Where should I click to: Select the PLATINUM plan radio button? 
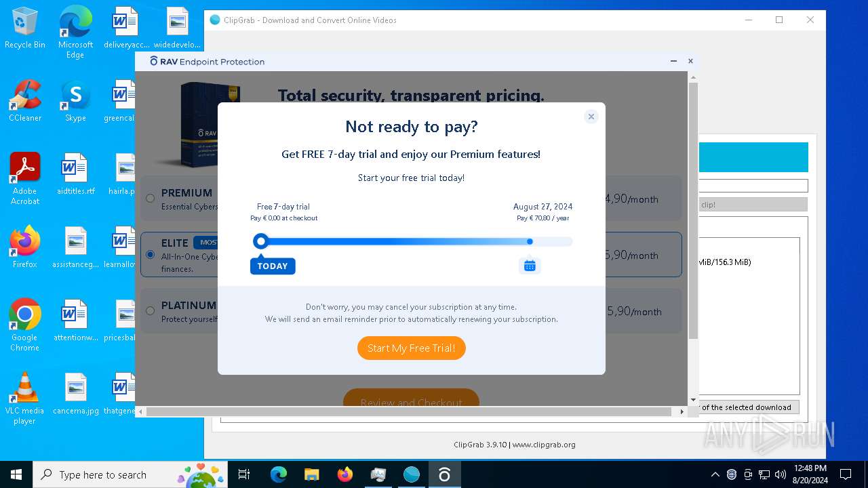pyautogui.click(x=150, y=311)
